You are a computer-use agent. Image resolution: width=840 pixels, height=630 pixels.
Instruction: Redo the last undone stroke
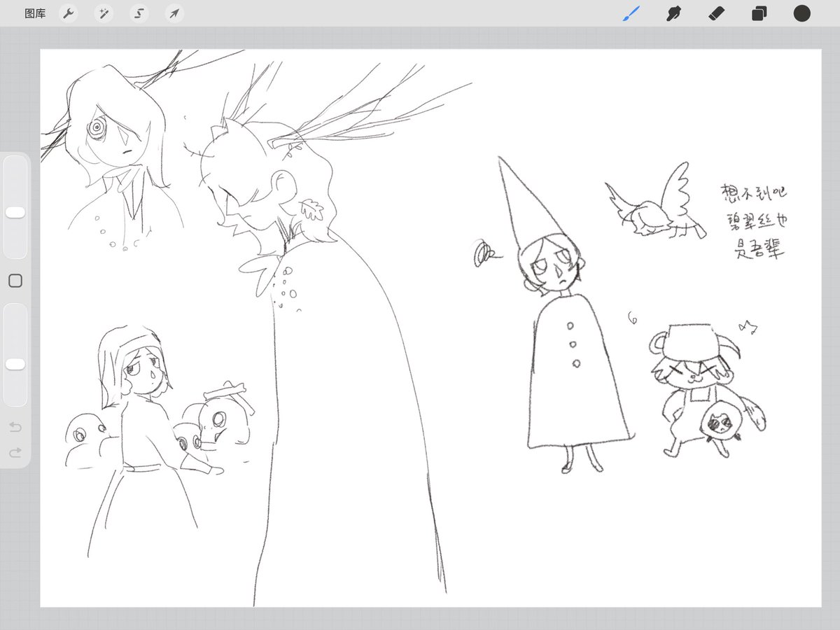(x=15, y=453)
